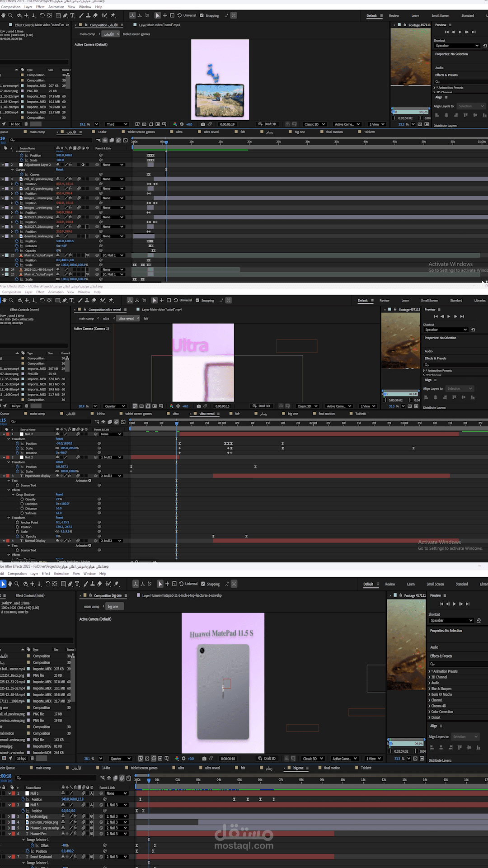Toggle Snapping checkbox in bottom window toolbar
This screenshot has width=488, height=868.
click(x=203, y=584)
